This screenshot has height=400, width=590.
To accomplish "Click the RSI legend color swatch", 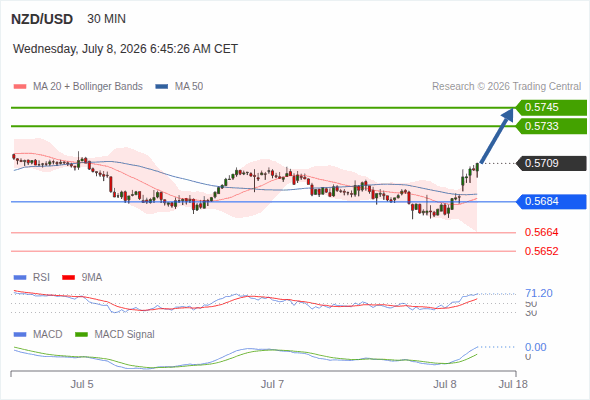I will [20, 278].
